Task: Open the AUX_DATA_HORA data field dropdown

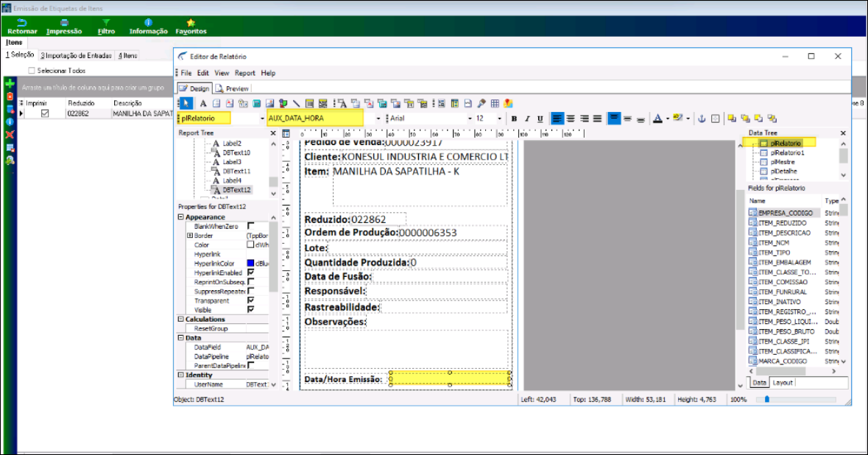Action: point(378,119)
